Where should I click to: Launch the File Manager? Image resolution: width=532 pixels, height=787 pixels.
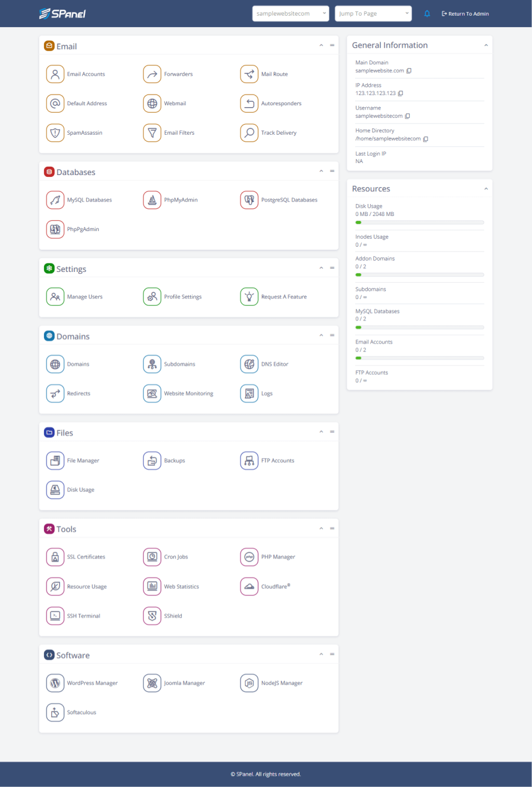[x=55, y=460]
